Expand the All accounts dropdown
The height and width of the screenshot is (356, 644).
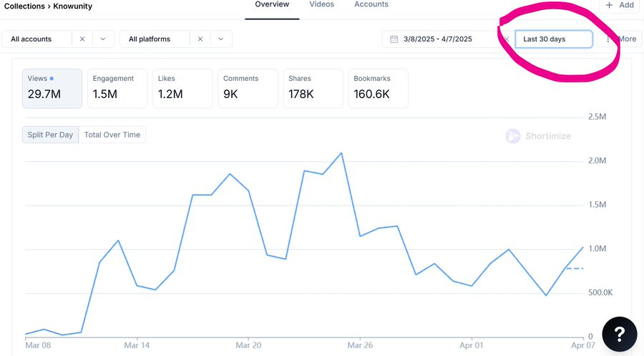(102, 39)
